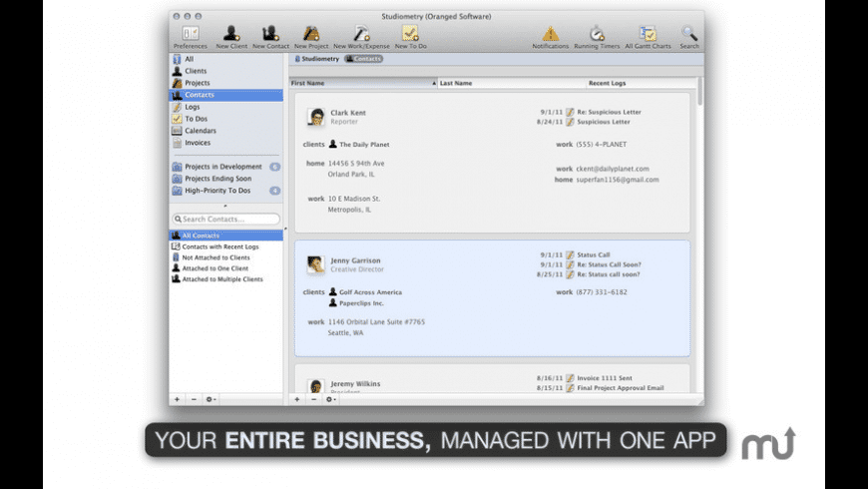Select Invoices in the sidebar

pos(198,143)
